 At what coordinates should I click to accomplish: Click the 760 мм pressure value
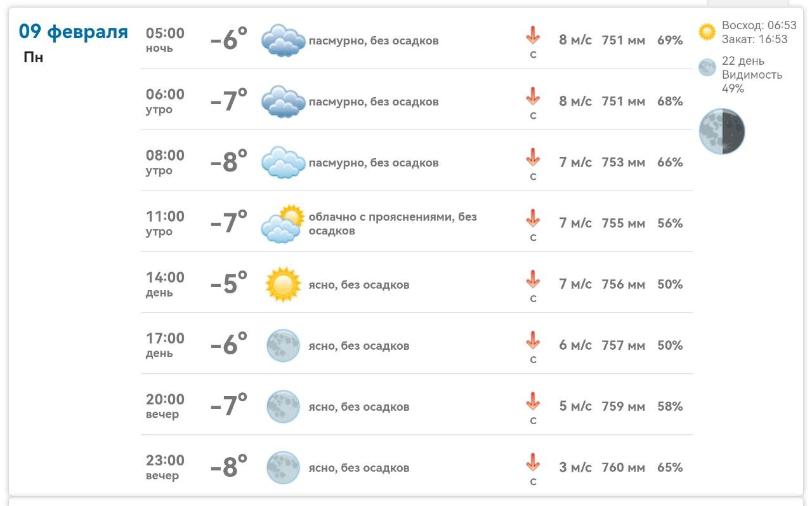point(623,468)
